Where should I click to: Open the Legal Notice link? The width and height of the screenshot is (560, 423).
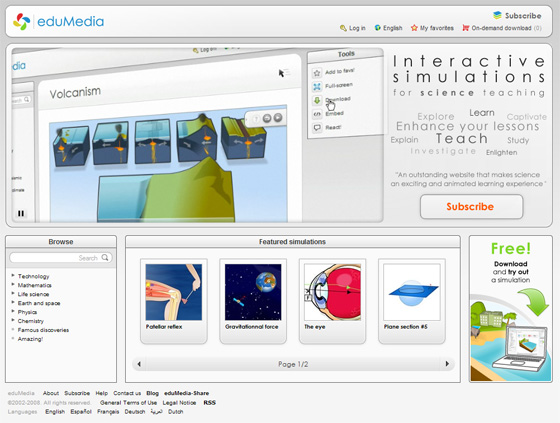(x=179, y=403)
